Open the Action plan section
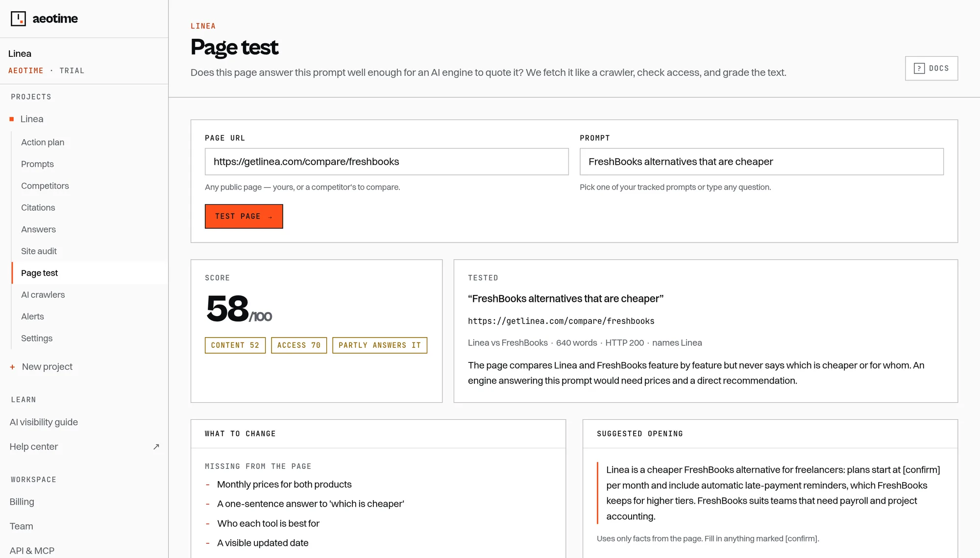 43,142
